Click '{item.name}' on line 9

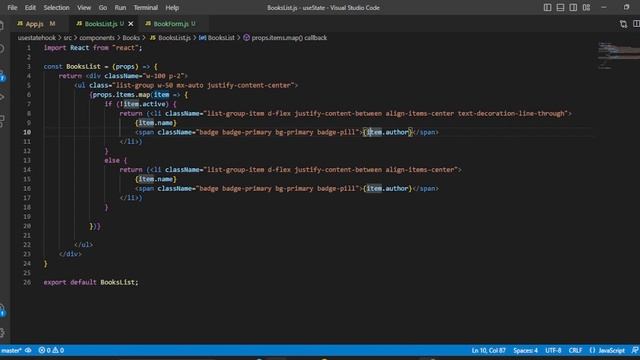[x=156, y=123]
